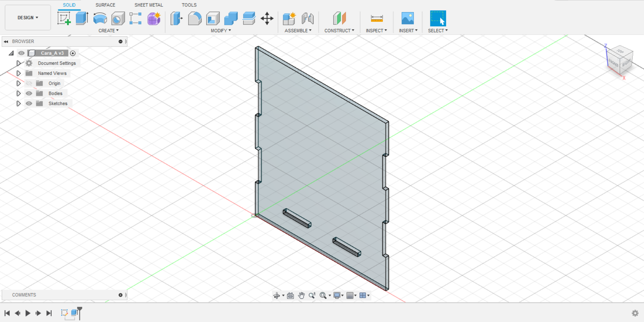
Task: Select the Rectangular Pattern tool
Action: coord(136,18)
